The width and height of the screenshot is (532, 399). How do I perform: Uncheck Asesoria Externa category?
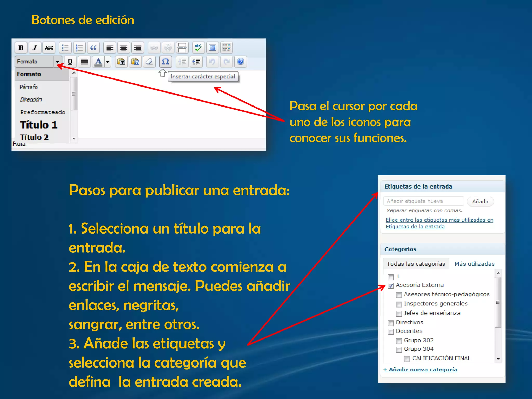[391, 286]
